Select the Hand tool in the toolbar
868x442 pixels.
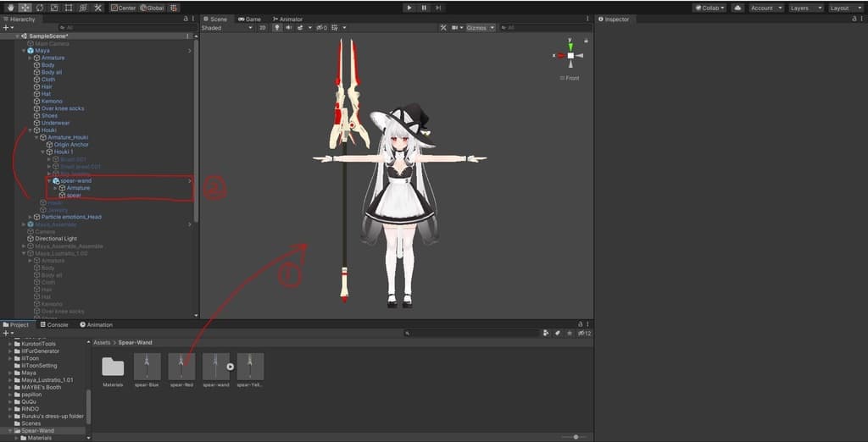tap(10, 8)
